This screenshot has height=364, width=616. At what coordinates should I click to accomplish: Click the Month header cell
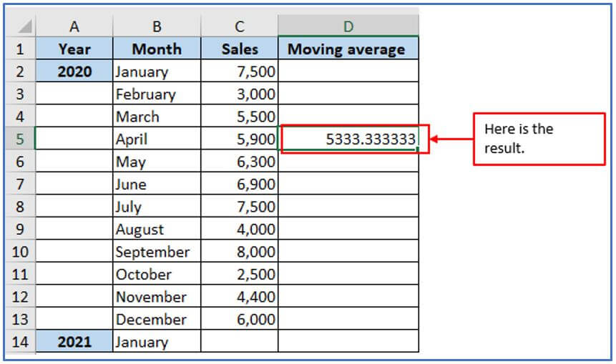pos(157,49)
